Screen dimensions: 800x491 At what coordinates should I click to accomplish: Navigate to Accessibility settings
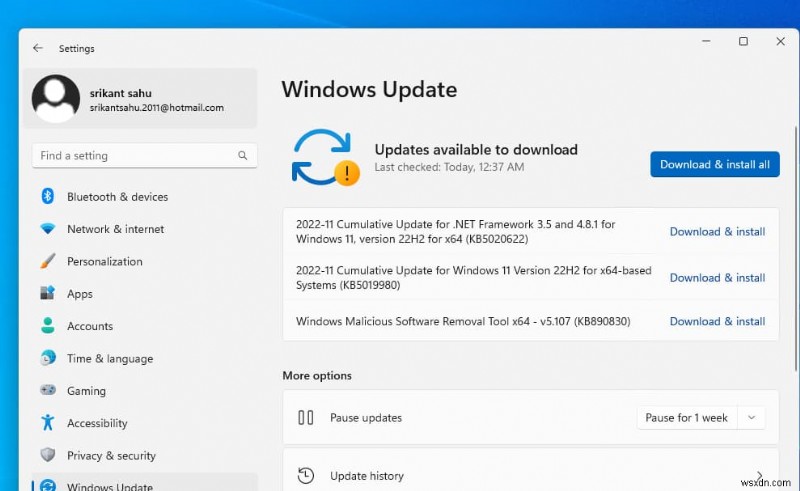pyautogui.click(x=145, y=423)
